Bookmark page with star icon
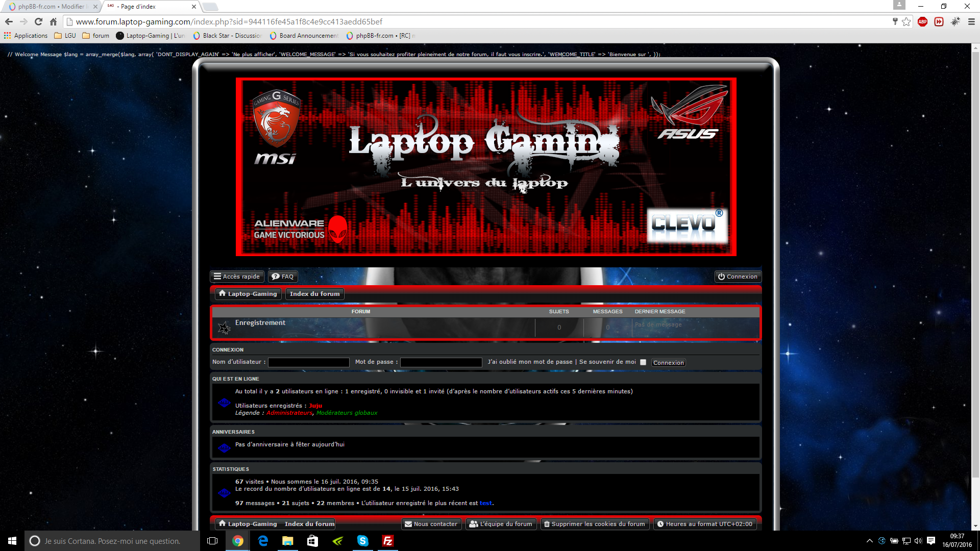The height and width of the screenshot is (551, 980). pos(906,21)
